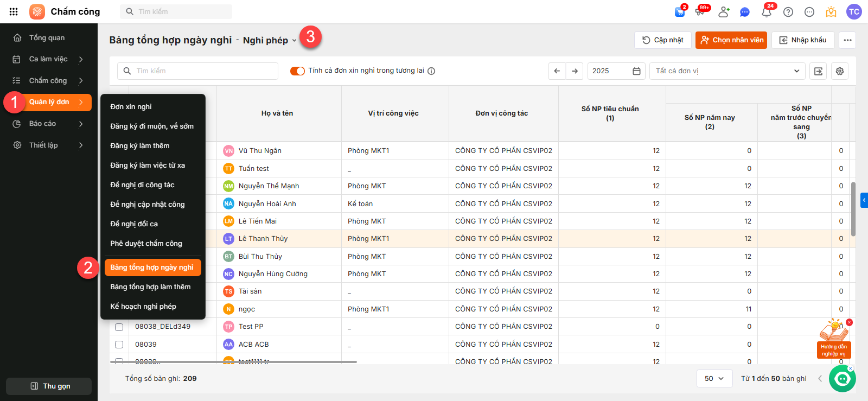Open the three-dot more options button
Viewport: 868px width, 401px height.
coord(847,40)
